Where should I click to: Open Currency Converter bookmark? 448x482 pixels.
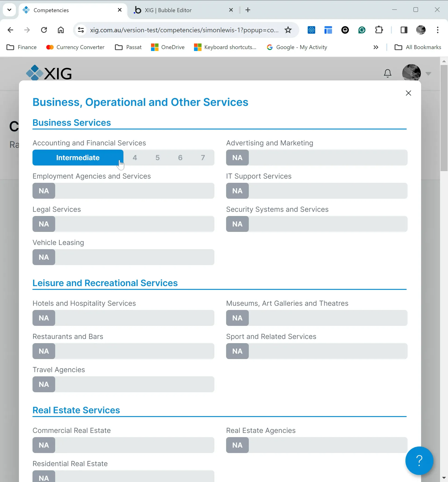pyautogui.click(x=75, y=47)
